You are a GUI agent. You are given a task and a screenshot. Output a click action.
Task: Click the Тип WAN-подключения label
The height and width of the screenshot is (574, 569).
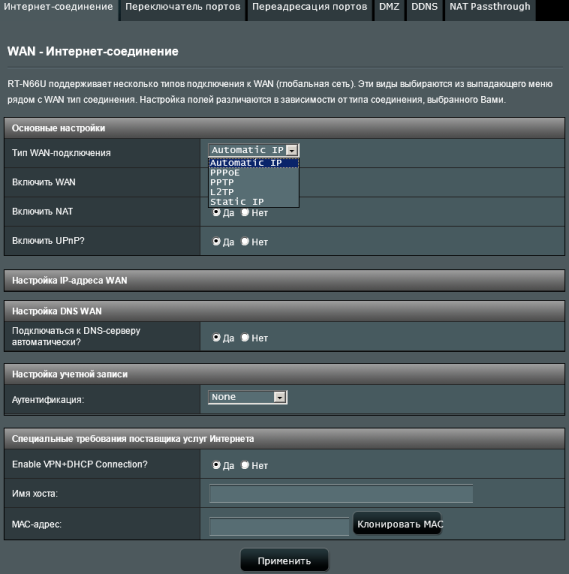[61, 153]
